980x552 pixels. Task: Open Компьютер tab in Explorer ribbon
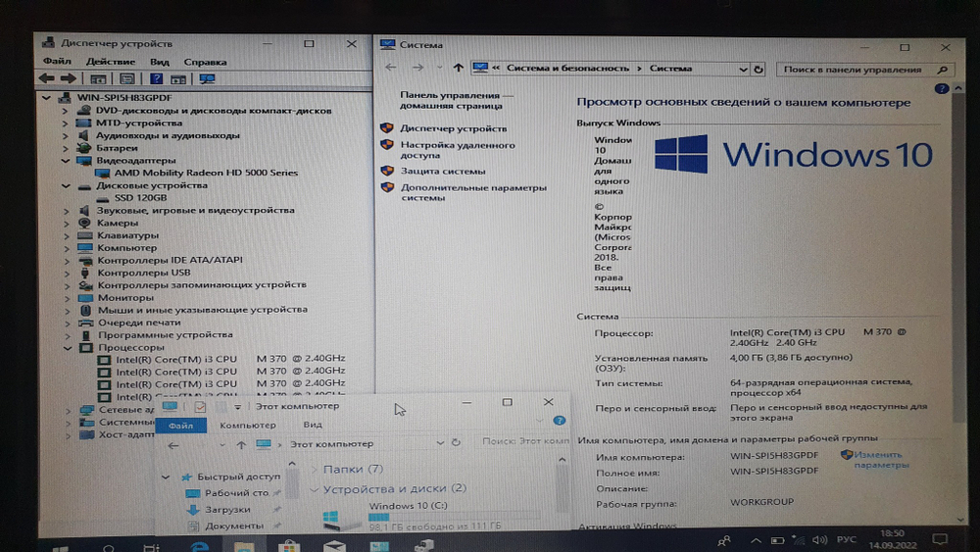point(248,426)
